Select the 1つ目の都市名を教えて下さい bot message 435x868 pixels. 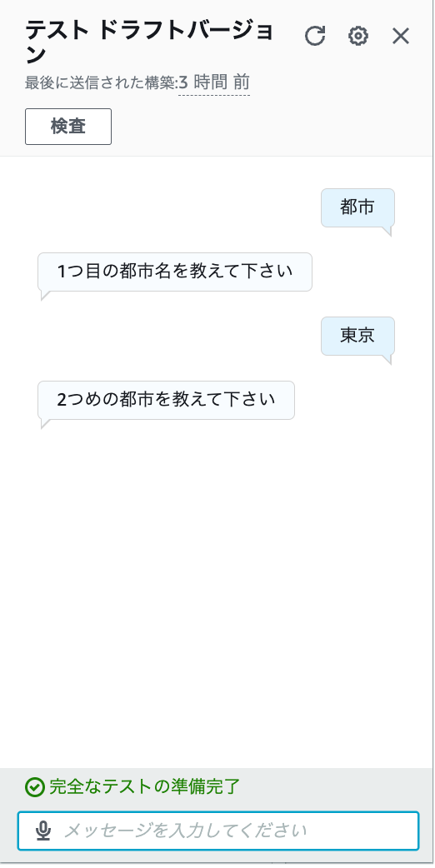(175, 272)
